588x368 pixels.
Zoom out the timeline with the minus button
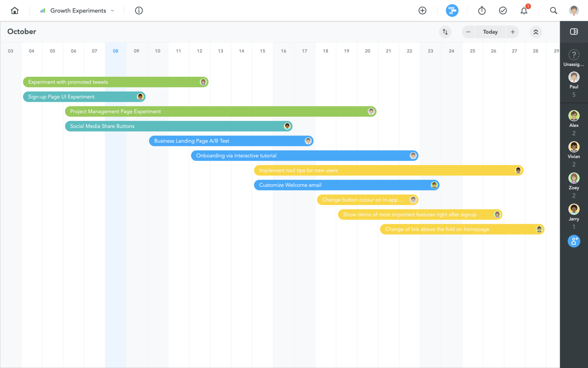pos(468,32)
